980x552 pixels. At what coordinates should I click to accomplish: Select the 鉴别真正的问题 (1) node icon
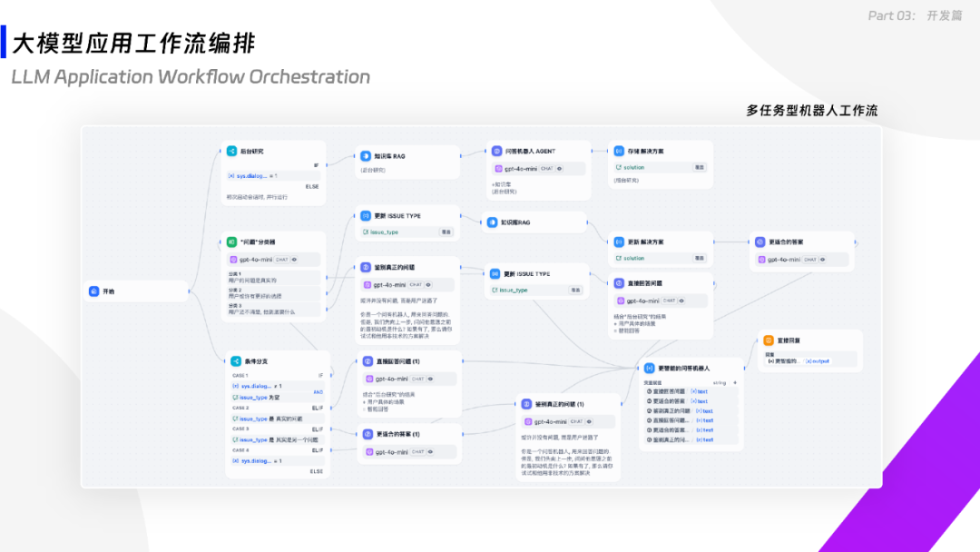coord(526,404)
